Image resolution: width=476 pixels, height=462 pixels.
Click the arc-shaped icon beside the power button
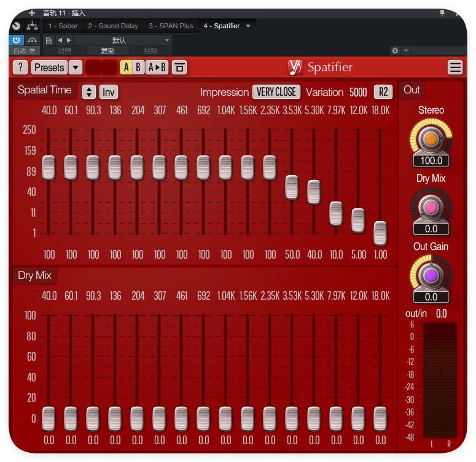(32, 40)
